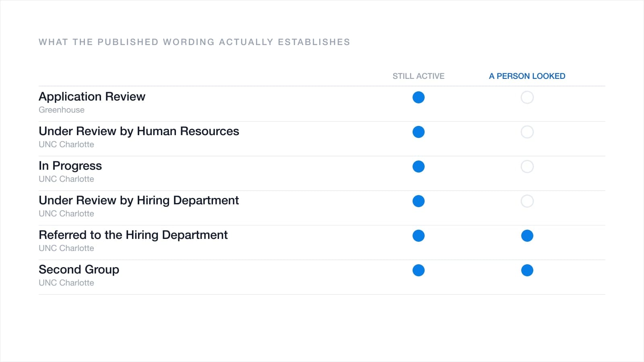The height and width of the screenshot is (362, 644).
Task: Click the In Progress row title
Action: click(70, 166)
